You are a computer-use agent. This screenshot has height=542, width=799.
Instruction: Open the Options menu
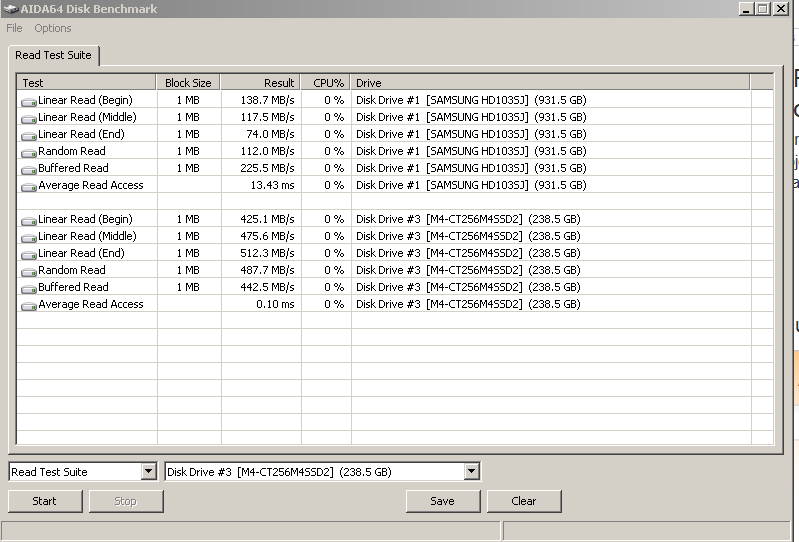tap(52, 28)
